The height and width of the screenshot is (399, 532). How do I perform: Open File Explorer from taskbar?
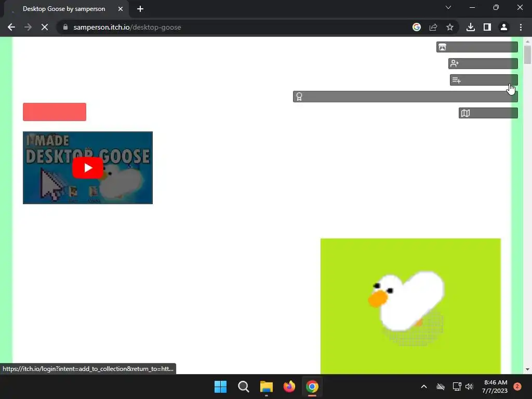pyautogui.click(x=267, y=387)
